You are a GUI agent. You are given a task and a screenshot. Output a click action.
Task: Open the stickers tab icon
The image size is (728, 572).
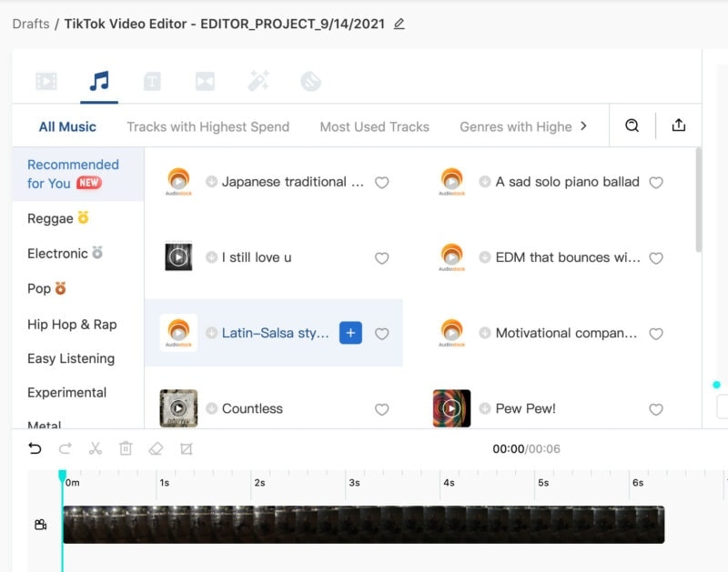point(310,82)
